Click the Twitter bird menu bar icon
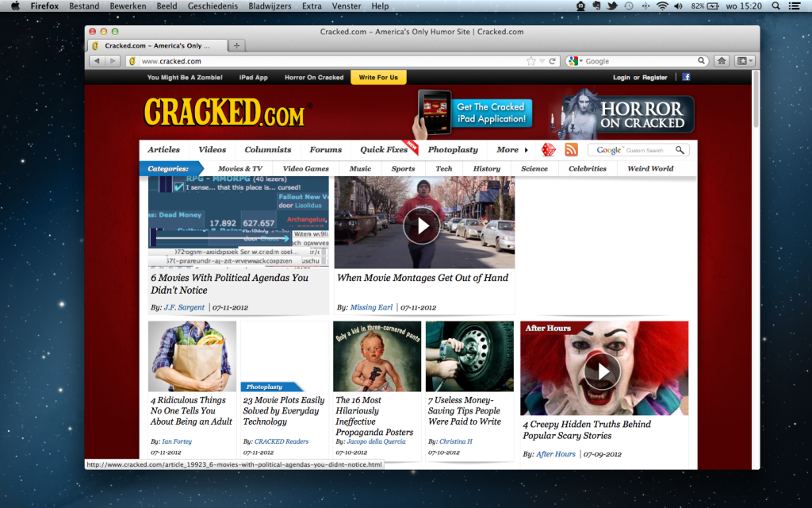The height and width of the screenshot is (508, 812). 612,6
